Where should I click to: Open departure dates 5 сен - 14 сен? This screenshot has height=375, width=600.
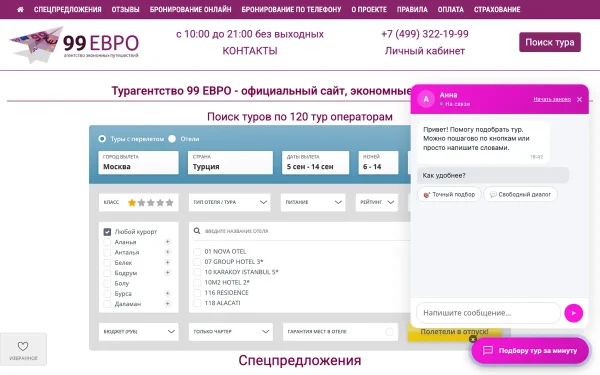315,163
